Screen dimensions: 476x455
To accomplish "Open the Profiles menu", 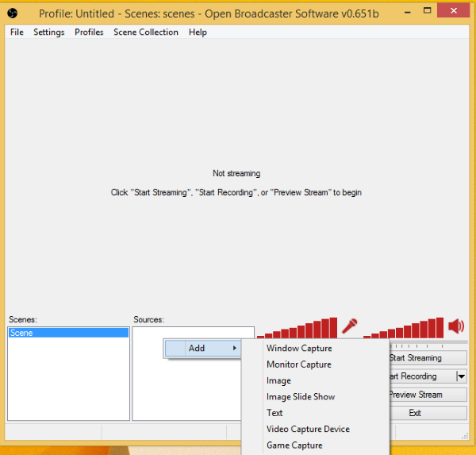I will pyautogui.click(x=89, y=33).
